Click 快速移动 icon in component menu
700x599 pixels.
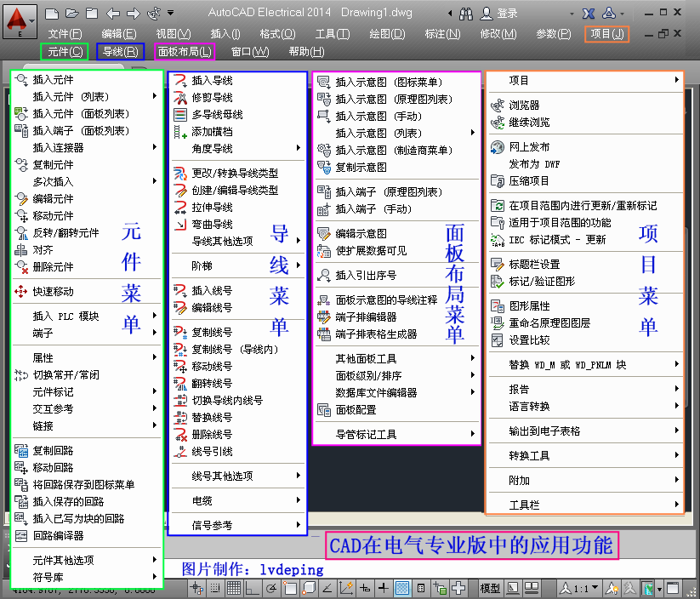pos(21,292)
